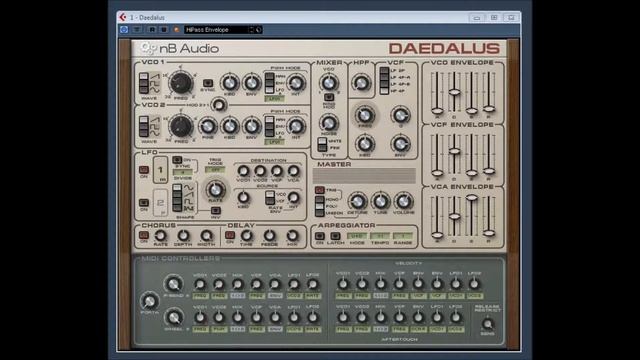This screenshot has width=640, height=360.
Task: Click the HPF knob
Action: [x=361, y=83]
